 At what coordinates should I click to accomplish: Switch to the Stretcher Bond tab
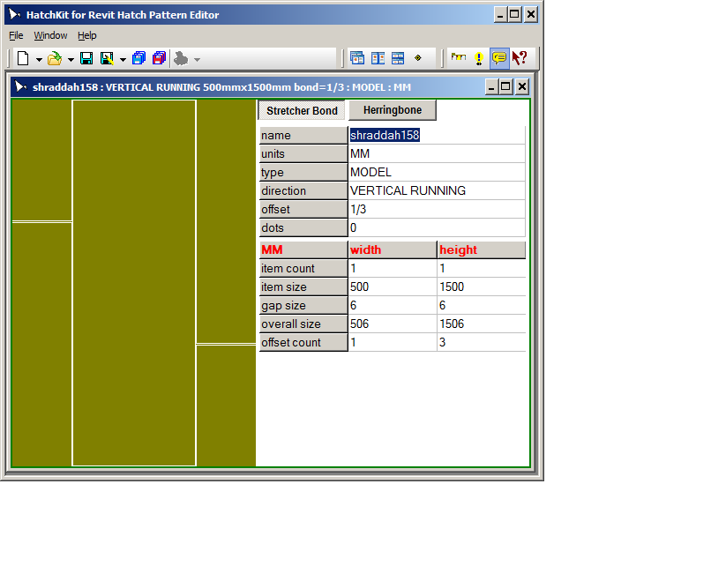302,110
